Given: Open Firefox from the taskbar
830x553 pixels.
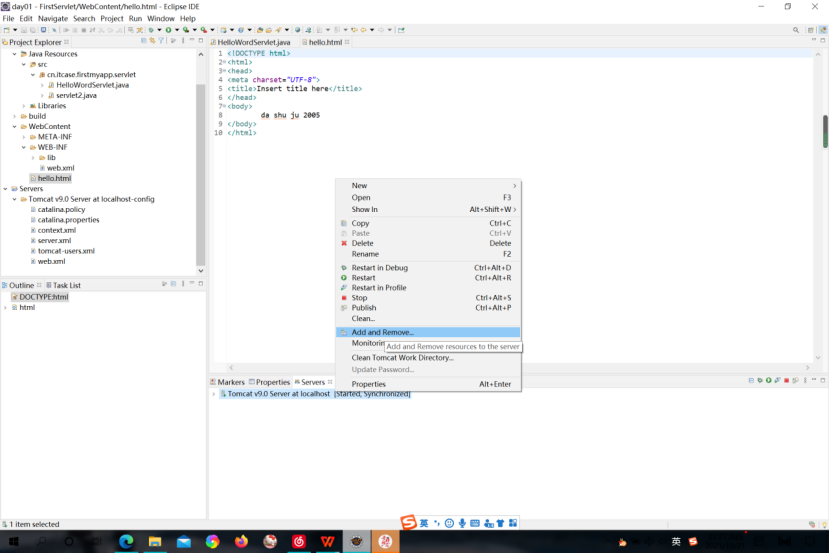Looking at the screenshot, I should (x=241, y=541).
